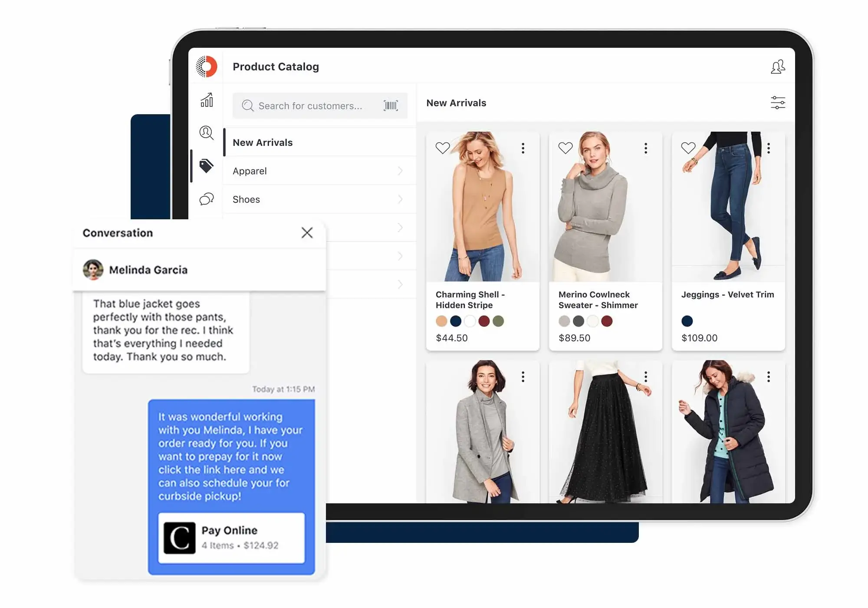Expand the Shoes category chevron
This screenshot has height=608, width=868.
[400, 199]
